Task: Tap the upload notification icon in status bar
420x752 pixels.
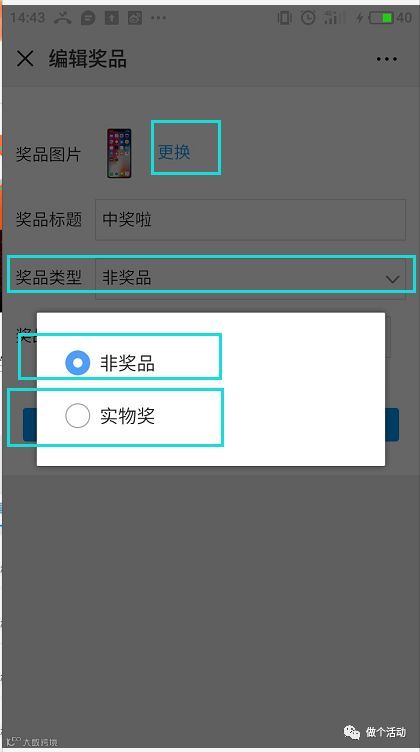Action: tap(111, 18)
